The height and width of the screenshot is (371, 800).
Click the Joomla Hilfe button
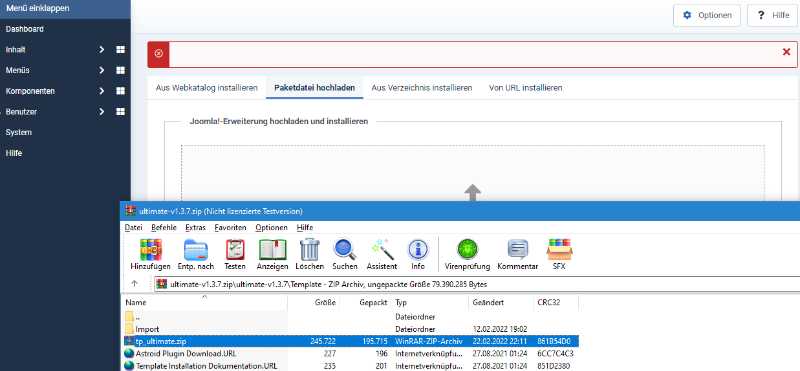pos(772,15)
